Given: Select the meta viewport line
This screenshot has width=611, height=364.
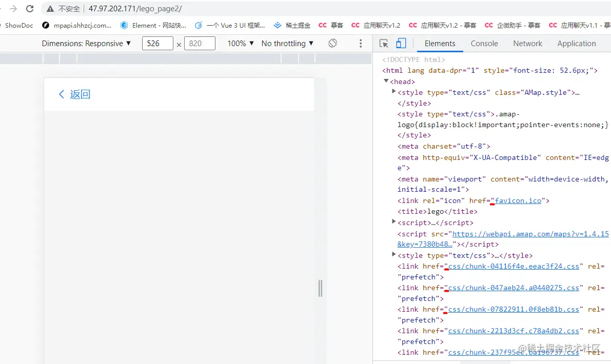Looking at the screenshot, I should point(503,184).
